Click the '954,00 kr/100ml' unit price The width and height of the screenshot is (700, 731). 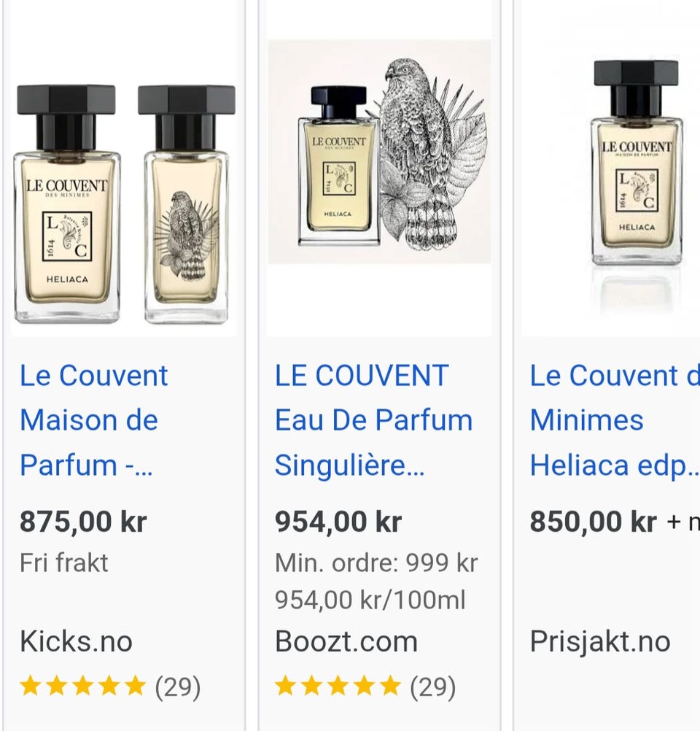(370, 600)
